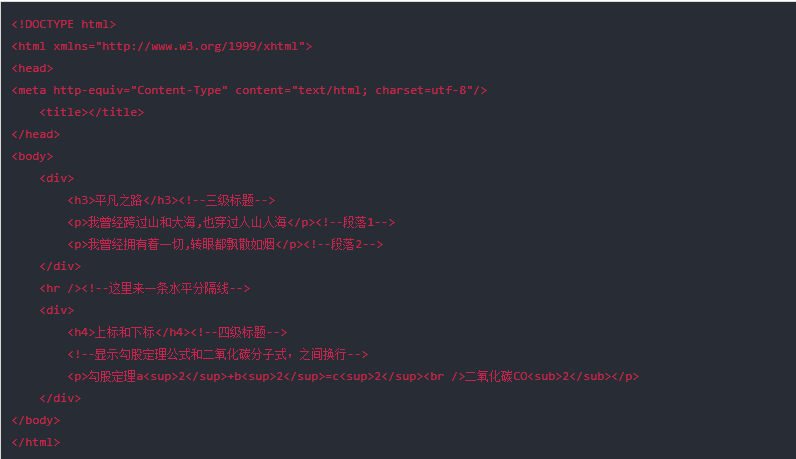Click the h4 上标和下标 heading line
The image size is (796, 459).
pos(178,332)
